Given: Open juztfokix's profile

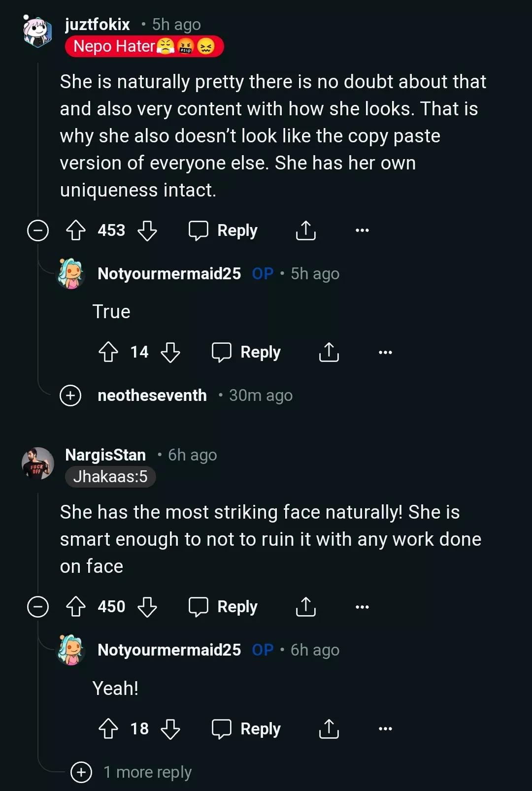Looking at the screenshot, I should pos(97,24).
